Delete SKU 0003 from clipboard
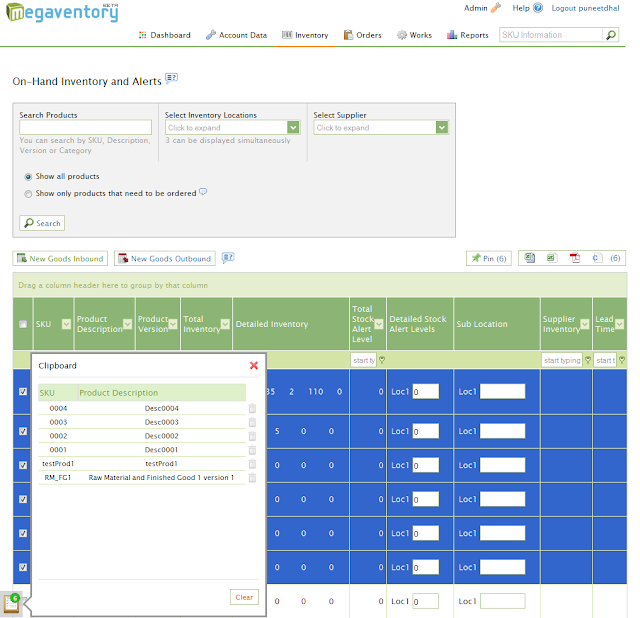Image resolution: width=640 pixels, height=618 pixels. 252,422
